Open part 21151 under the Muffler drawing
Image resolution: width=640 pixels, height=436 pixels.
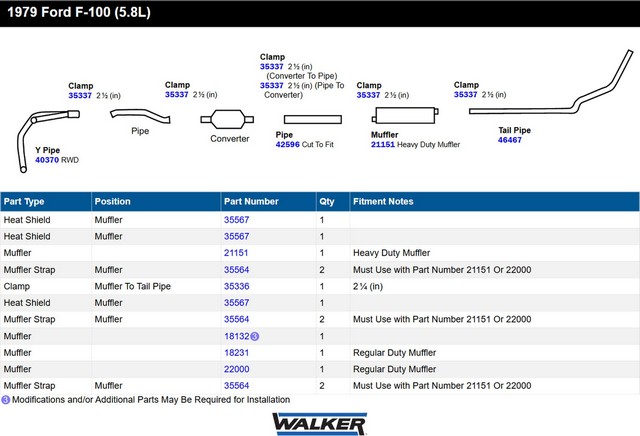coord(382,145)
